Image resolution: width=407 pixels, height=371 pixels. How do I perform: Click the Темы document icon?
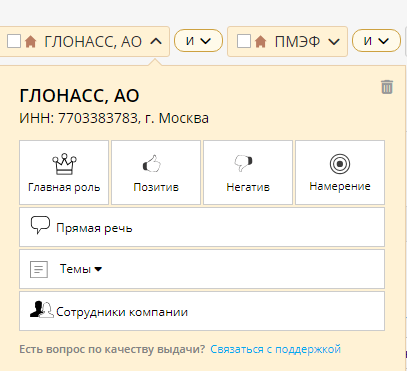coord(39,269)
